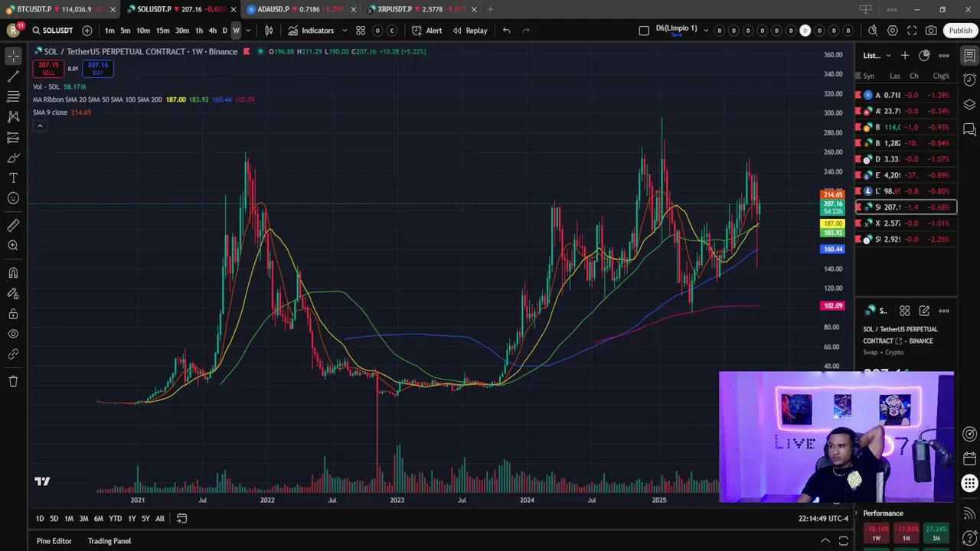Open the patterns drawing tool
The width and height of the screenshot is (980, 551).
(x=13, y=117)
